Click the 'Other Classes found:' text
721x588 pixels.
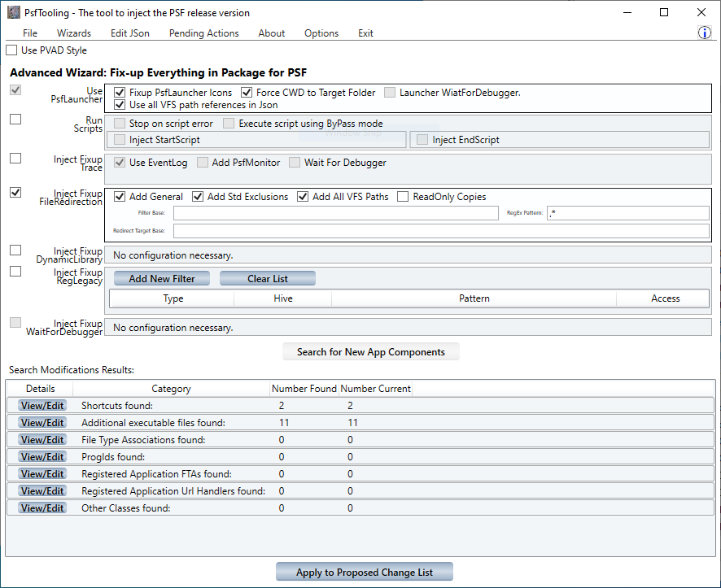click(x=125, y=508)
